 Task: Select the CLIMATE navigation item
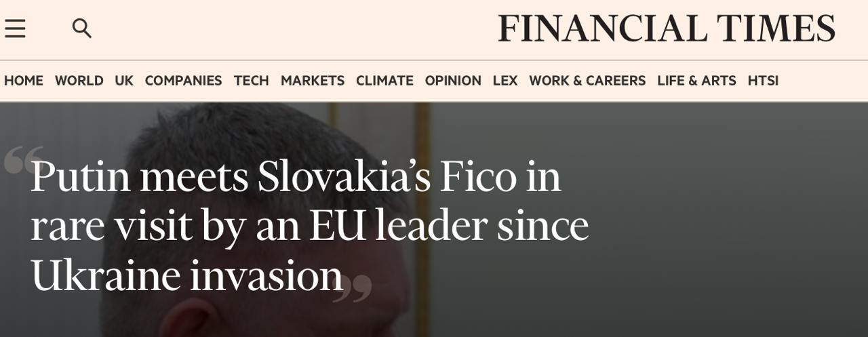(384, 81)
